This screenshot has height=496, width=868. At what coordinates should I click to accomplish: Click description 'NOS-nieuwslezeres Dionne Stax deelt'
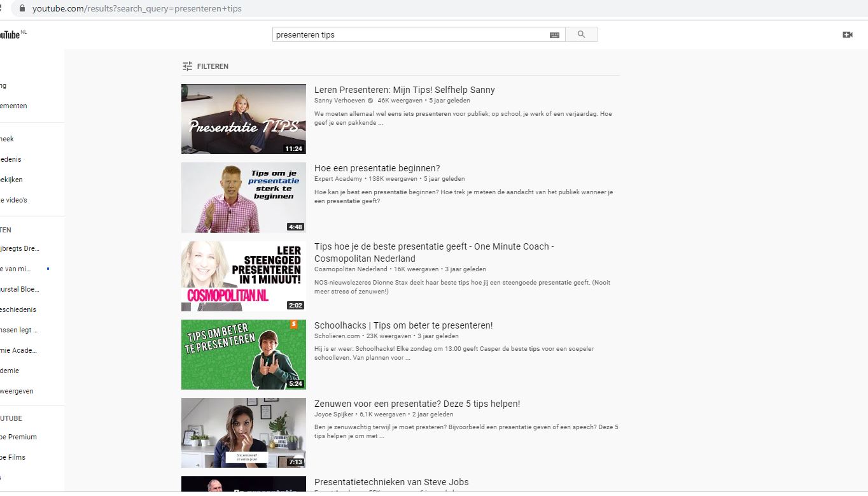click(x=462, y=287)
